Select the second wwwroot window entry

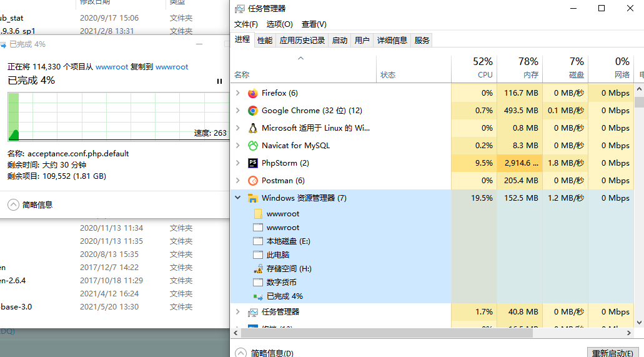[283, 228]
